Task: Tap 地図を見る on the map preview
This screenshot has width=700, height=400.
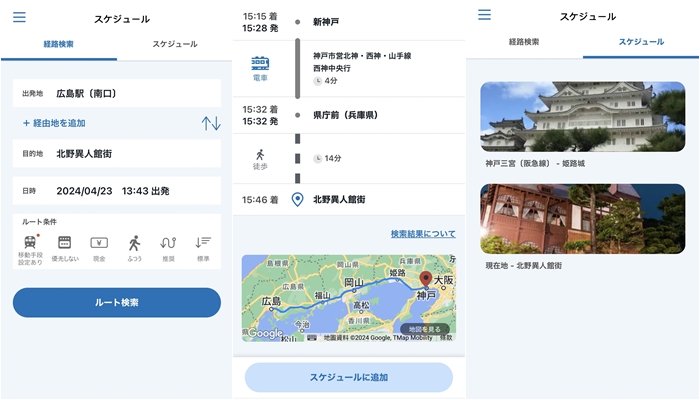Action: click(424, 329)
